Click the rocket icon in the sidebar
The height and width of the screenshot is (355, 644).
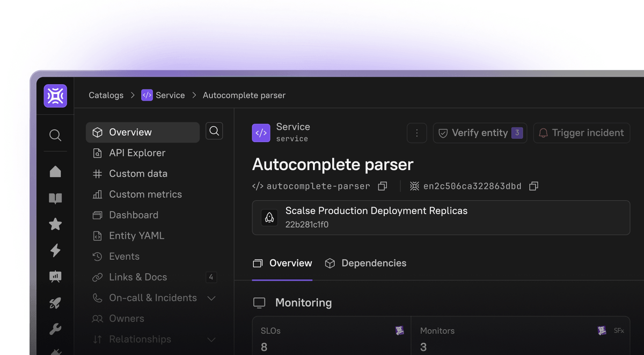pos(55,302)
